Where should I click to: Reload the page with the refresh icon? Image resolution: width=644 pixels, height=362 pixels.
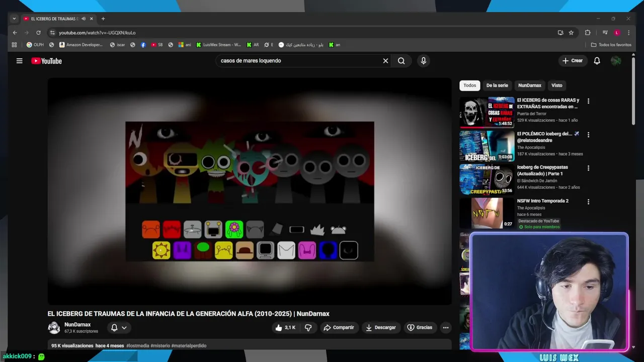click(x=38, y=33)
